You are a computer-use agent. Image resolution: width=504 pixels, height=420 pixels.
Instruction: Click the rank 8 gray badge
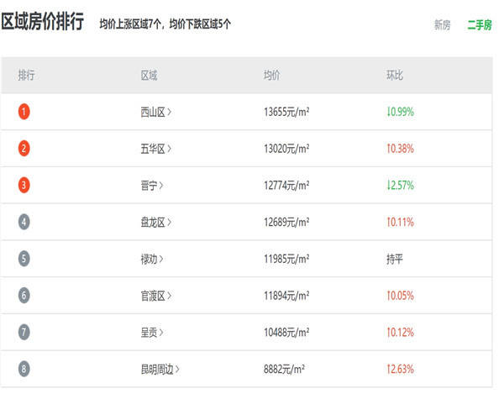click(x=24, y=369)
